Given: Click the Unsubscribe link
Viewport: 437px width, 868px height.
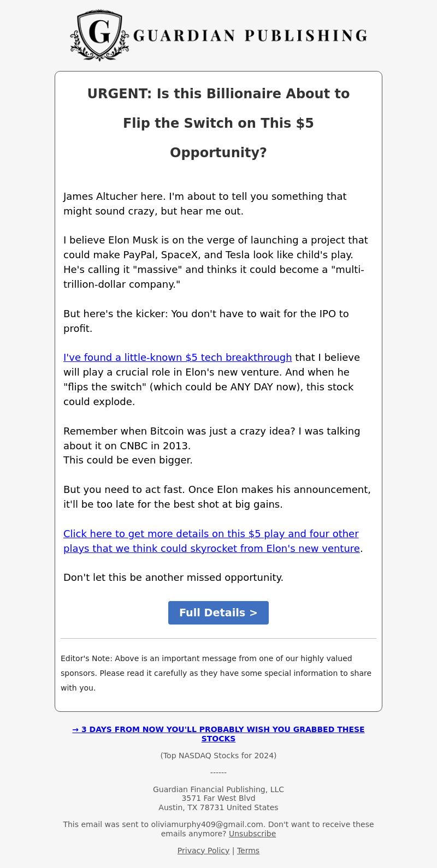Looking at the screenshot, I should coord(252,834).
